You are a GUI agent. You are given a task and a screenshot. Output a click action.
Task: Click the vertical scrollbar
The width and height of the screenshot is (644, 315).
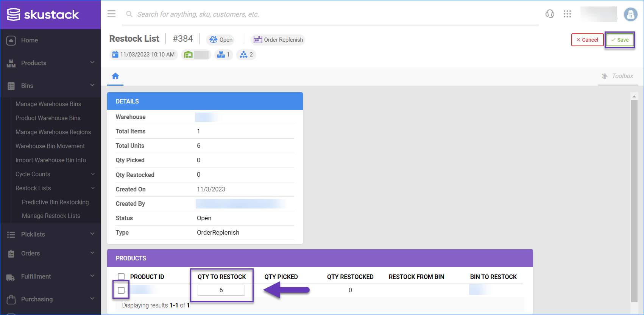coord(634,197)
